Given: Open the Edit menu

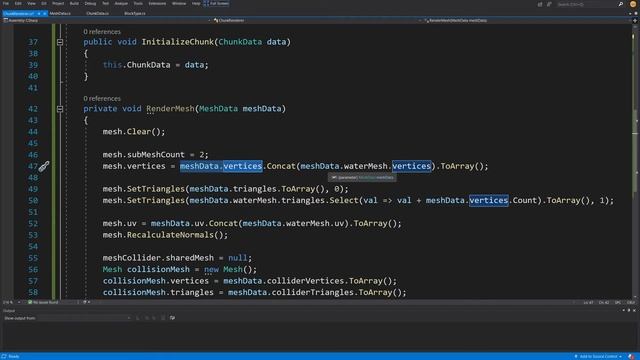Looking at the screenshot, I should pos(18,3).
